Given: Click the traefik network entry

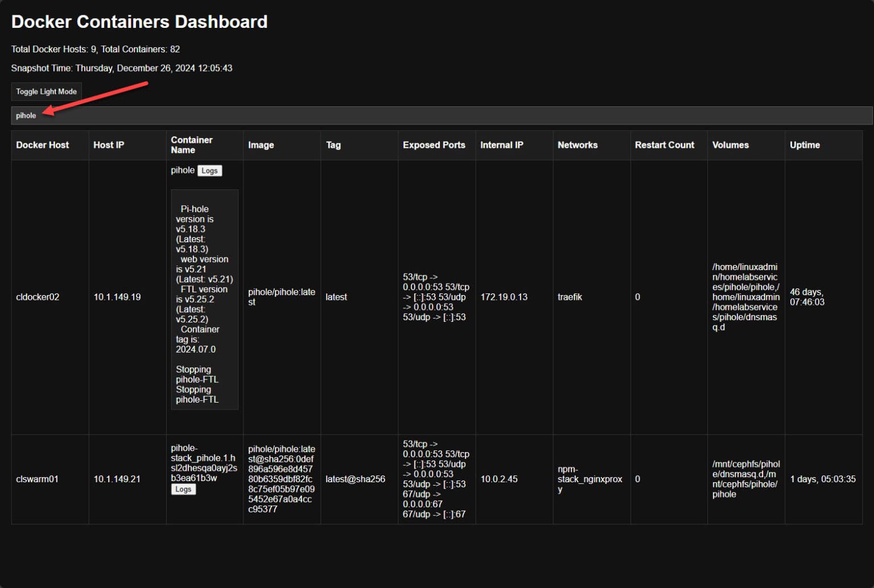Looking at the screenshot, I should (570, 296).
